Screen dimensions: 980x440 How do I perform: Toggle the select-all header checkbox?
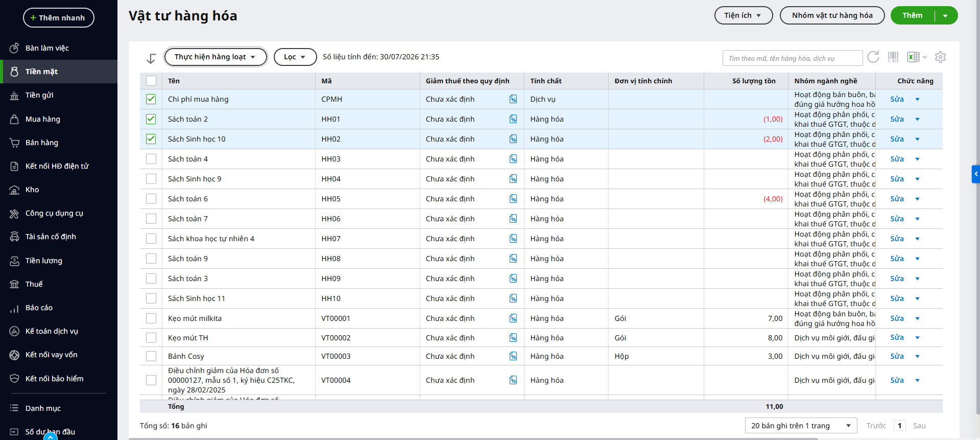tap(151, 81)
